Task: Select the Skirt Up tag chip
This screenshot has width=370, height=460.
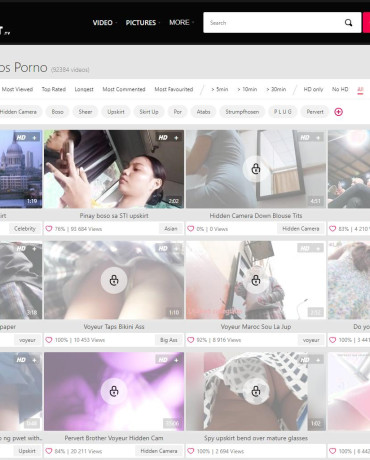Action: pos(149,112)
